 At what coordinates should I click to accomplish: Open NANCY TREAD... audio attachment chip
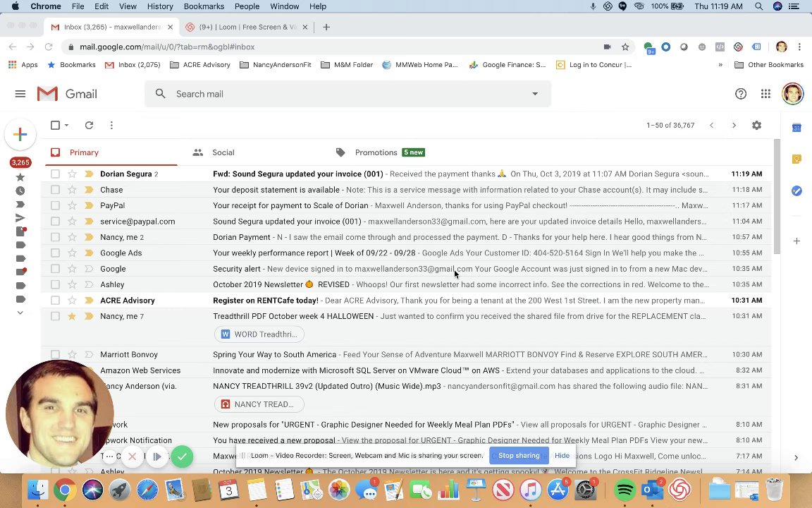(259, 404)
